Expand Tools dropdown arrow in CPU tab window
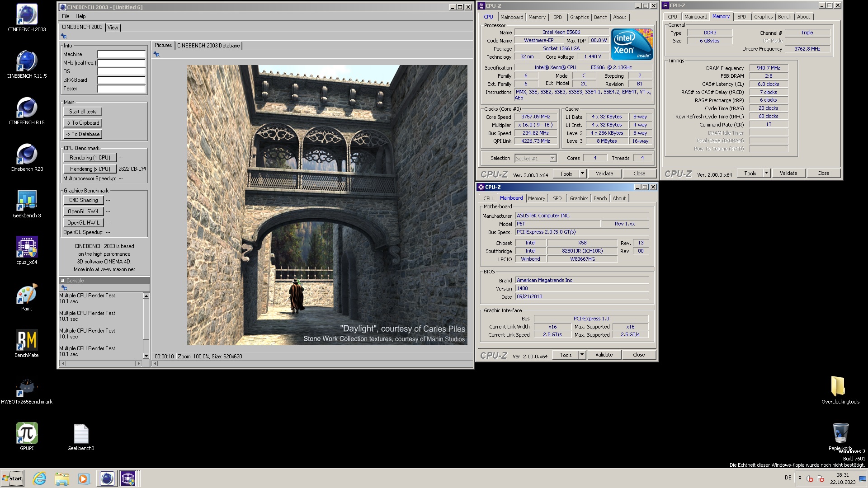 coord(582,174)
